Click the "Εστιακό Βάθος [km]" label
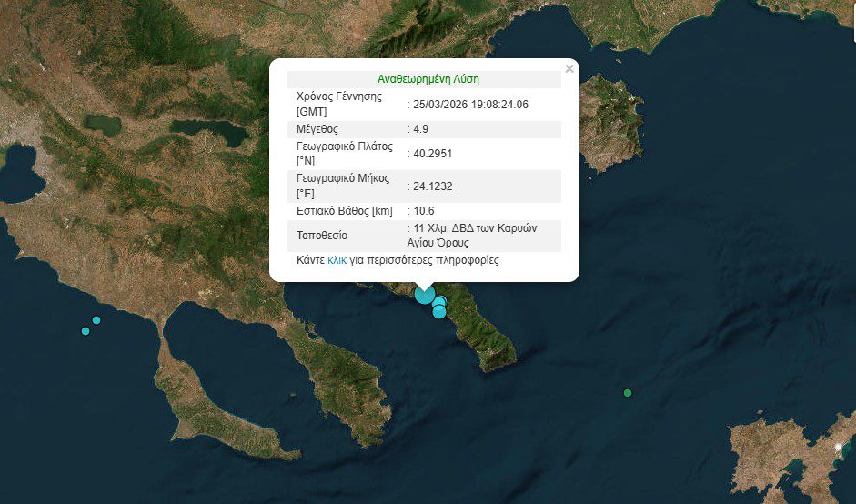 coord(344,211)
